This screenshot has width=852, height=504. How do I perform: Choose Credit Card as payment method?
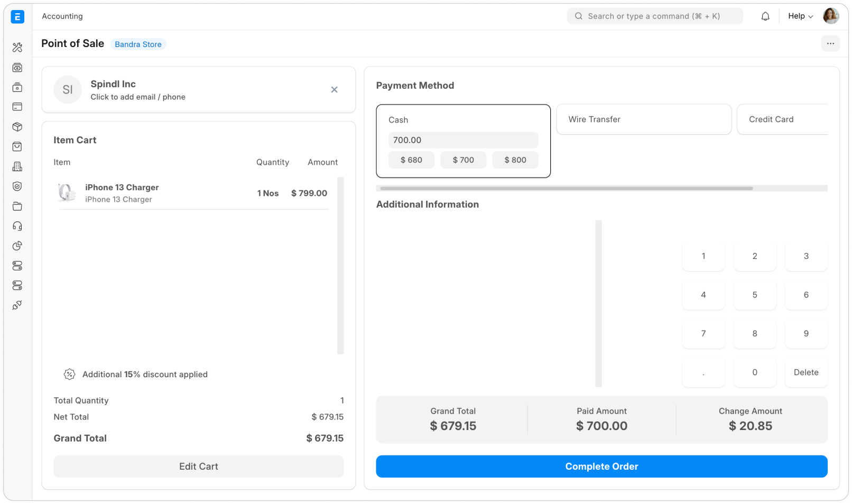[771, 119]
